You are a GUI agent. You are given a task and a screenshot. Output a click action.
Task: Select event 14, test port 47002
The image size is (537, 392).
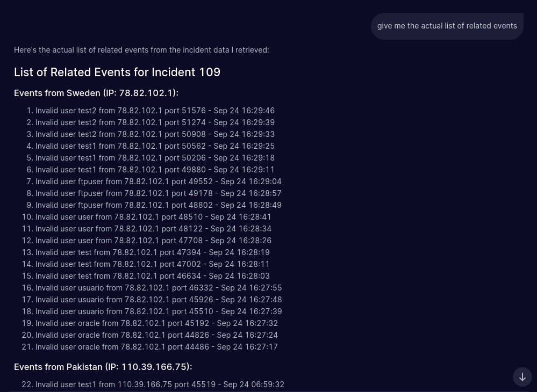click(x=152, y=264)
